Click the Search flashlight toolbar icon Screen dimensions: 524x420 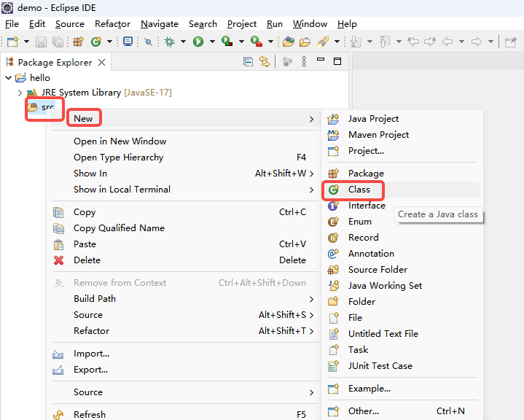coord(322,42)
